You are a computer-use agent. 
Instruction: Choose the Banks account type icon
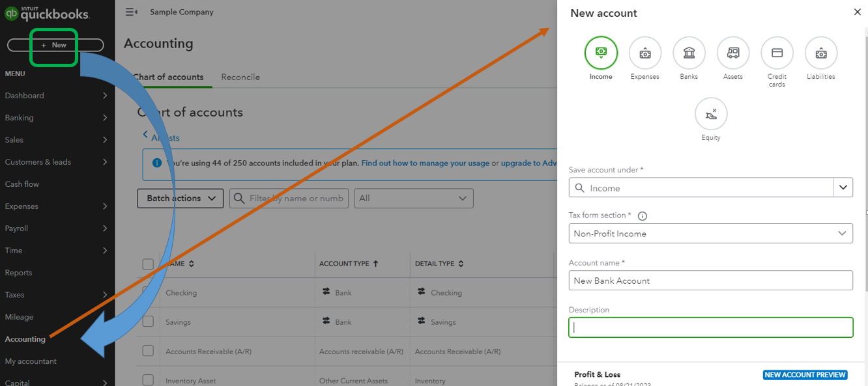pyautogui.click(x=689, y=53)
